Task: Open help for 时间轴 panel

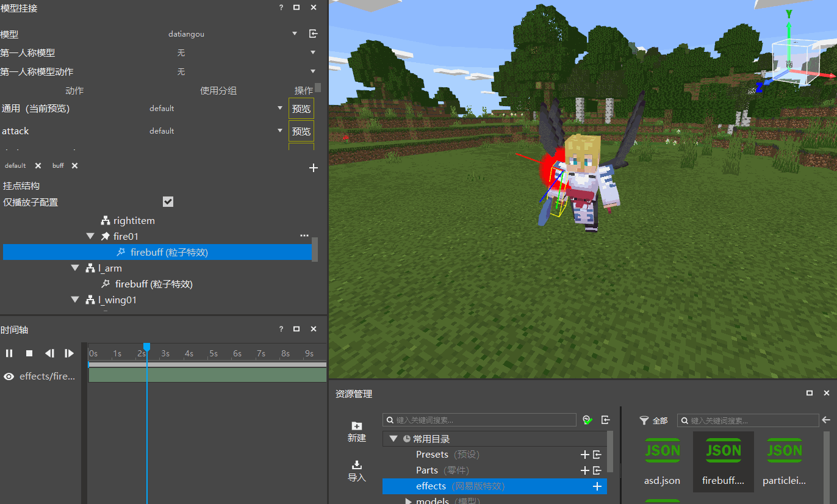Action: coord(281,329)
